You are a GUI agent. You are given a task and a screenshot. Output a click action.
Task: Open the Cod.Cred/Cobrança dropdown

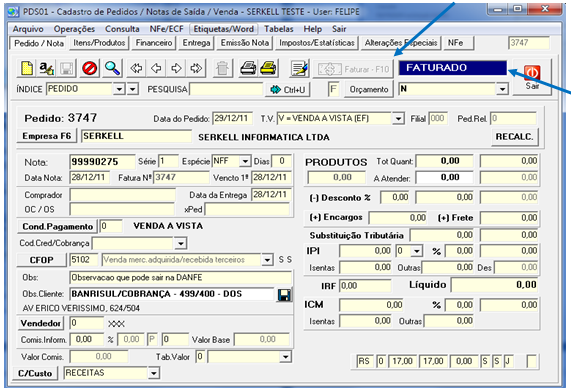pos(181,243)
